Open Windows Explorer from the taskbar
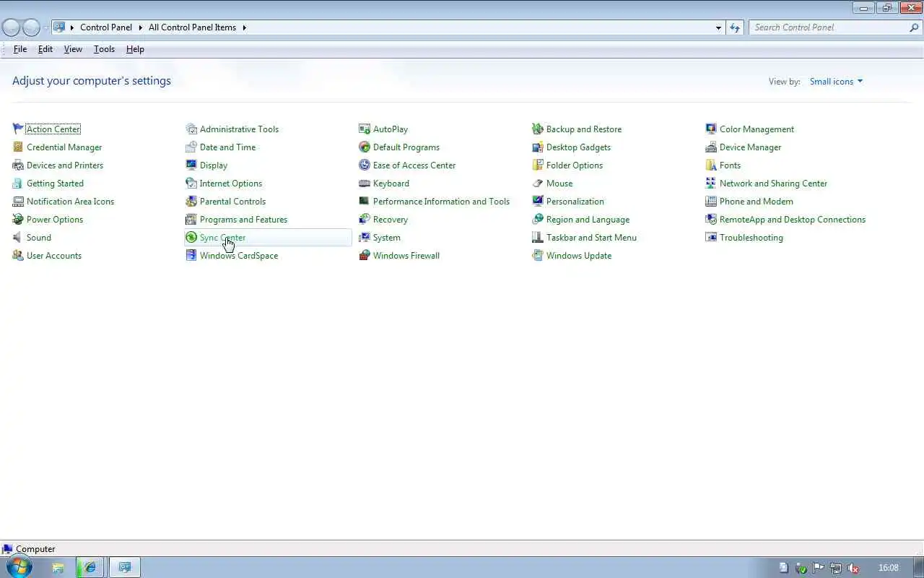This screenshot has width=924, height=578. click(x=58, y=568)
